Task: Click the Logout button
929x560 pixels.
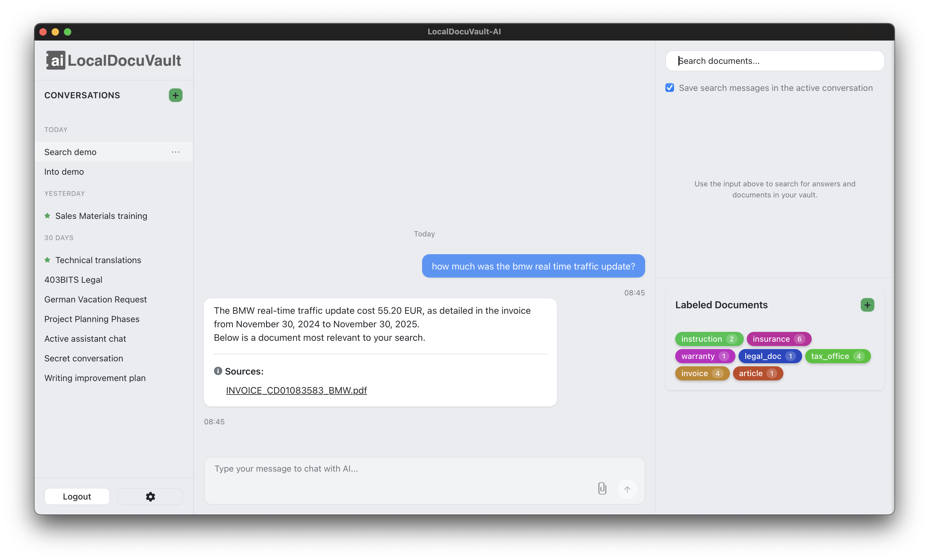Action: click(77, 496)
